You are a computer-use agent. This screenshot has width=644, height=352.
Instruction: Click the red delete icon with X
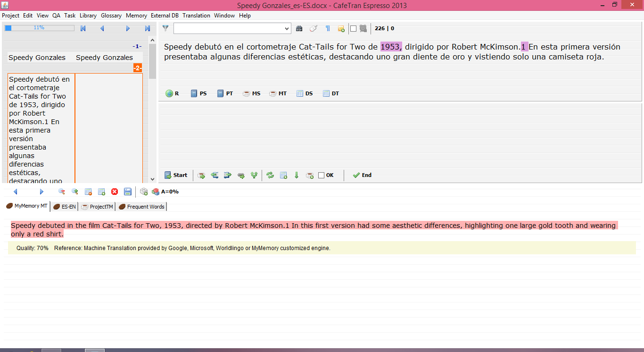coord(115,192)
